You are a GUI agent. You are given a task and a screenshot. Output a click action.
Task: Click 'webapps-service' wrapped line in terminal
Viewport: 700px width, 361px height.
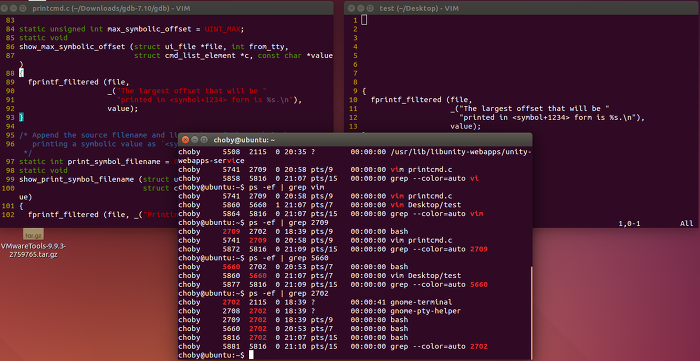coord(211,161)
